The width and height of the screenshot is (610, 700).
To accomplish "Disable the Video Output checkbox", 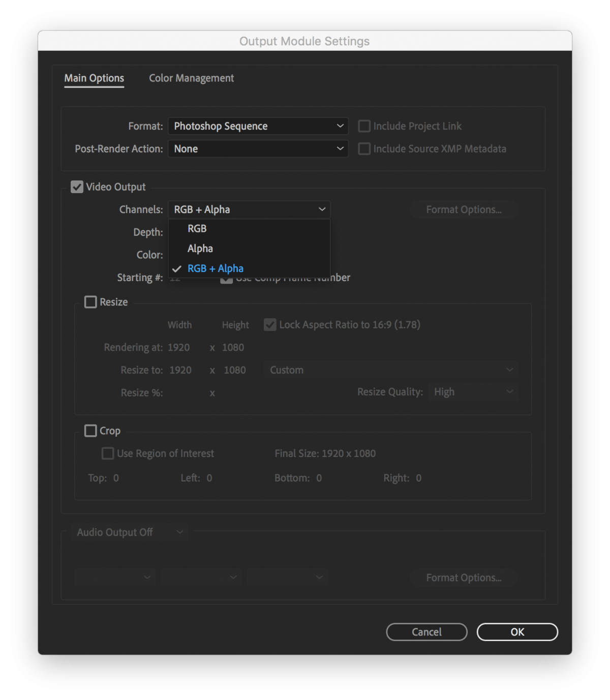I will coord(77,187).
